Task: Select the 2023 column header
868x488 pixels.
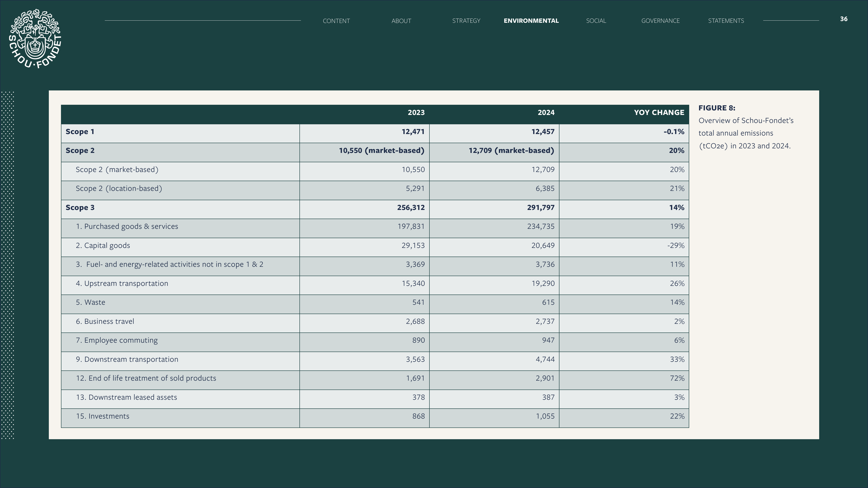Action: pyautogui.click(x=416, y=113)
